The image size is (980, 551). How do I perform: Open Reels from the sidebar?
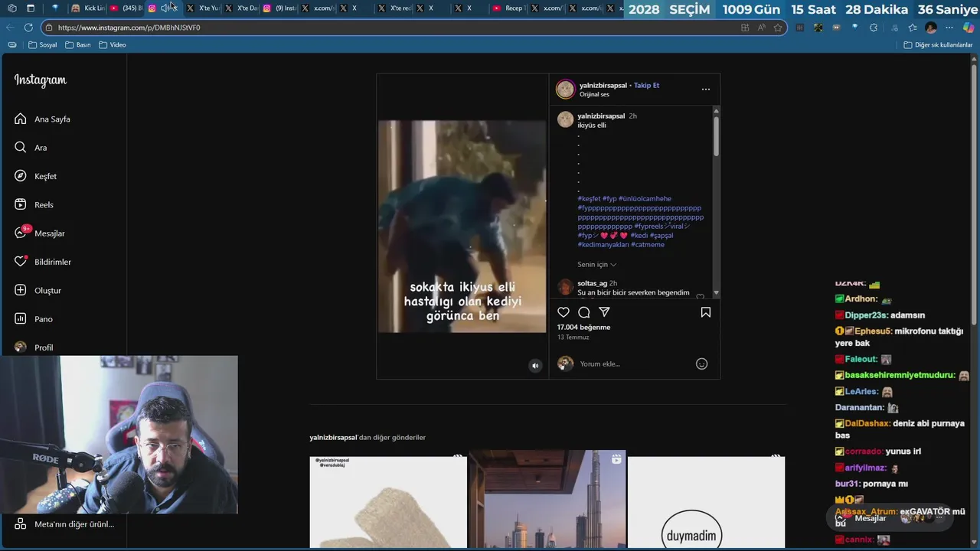pos(34,205)
